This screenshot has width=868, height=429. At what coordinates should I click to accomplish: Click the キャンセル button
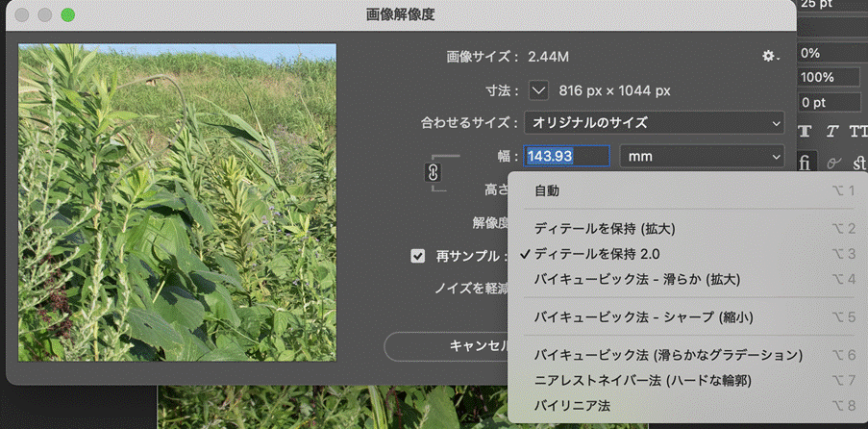coord(447,346)
